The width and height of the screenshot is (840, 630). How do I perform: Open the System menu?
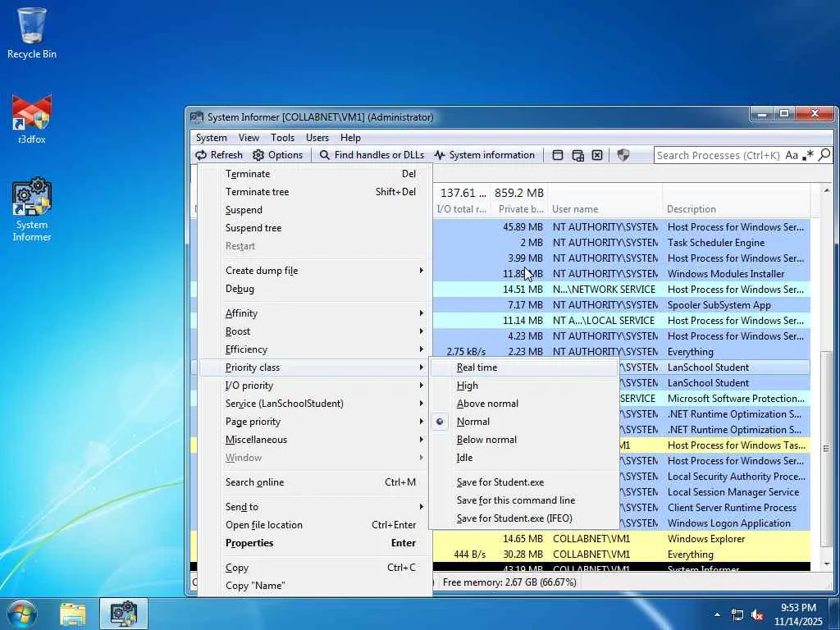(211, 138)
